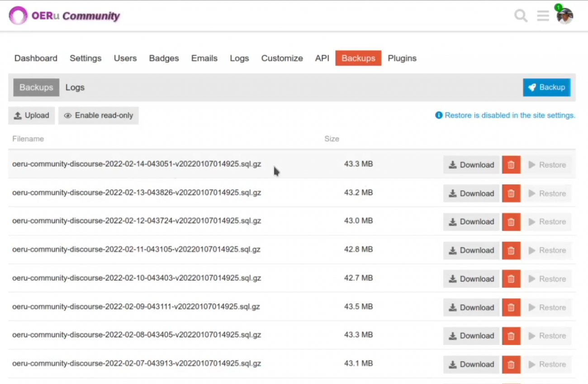The height and width of the screenshot is (384, 588).
Task: Open the hamburger menu icon
Action: coord(543,16)
